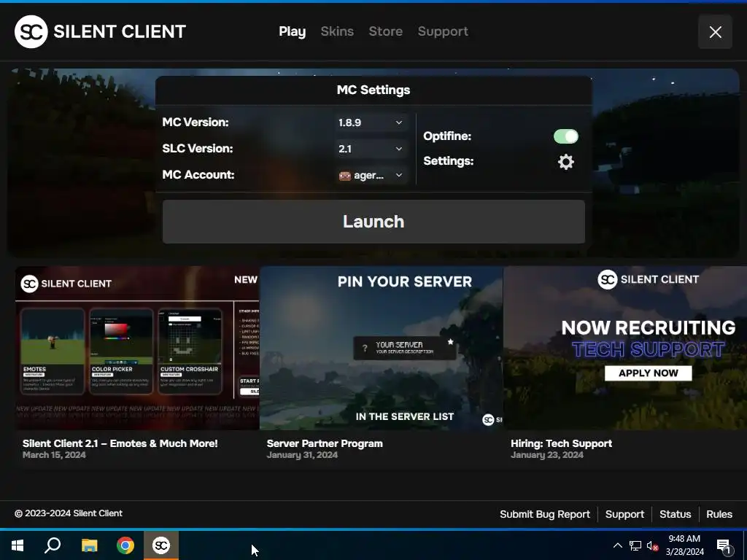
Task: Launch File Explorer from the taskbar
Action: [x=89, y=545]
